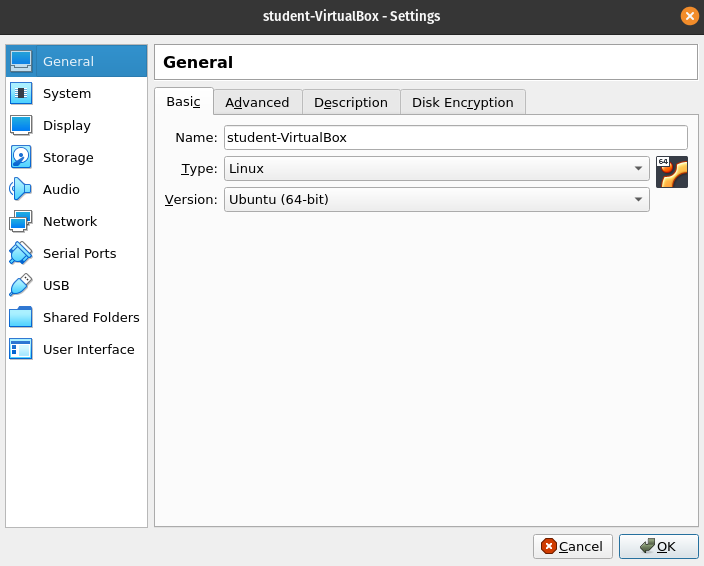Screen dimensions: 704x566
Task: Expand the Type dropdown showing Linux
Action: coord(436,169)
